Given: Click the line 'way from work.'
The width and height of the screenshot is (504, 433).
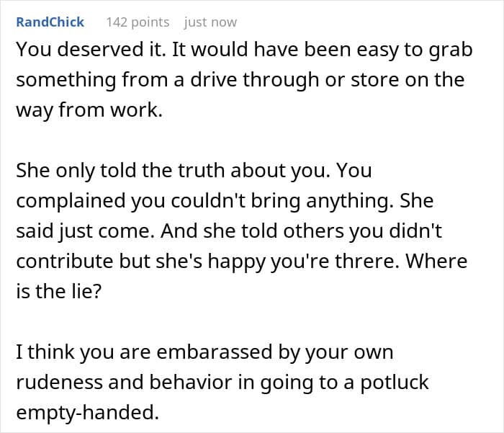Looking at the screenshot, I should coord(89,110).
